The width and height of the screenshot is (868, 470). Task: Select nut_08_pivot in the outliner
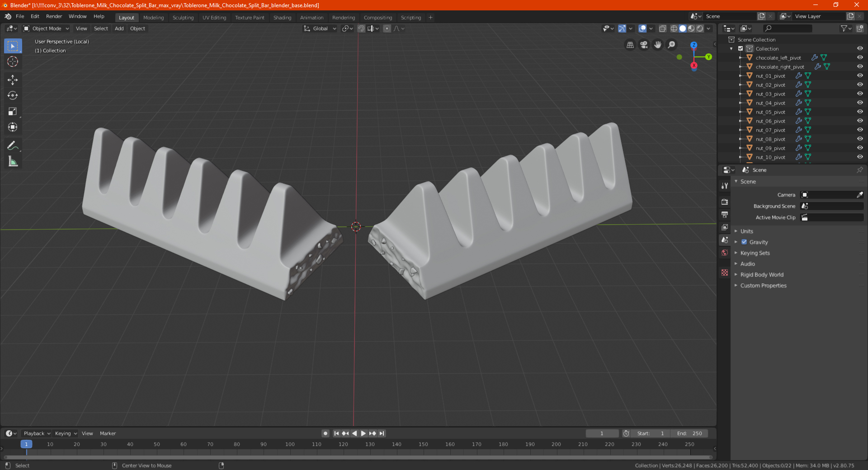pos(770,139)
